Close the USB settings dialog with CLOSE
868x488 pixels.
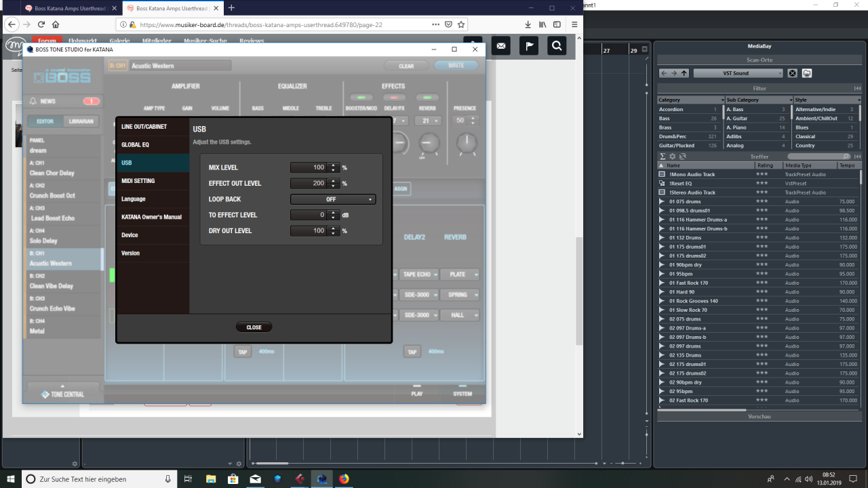[254, 327]
